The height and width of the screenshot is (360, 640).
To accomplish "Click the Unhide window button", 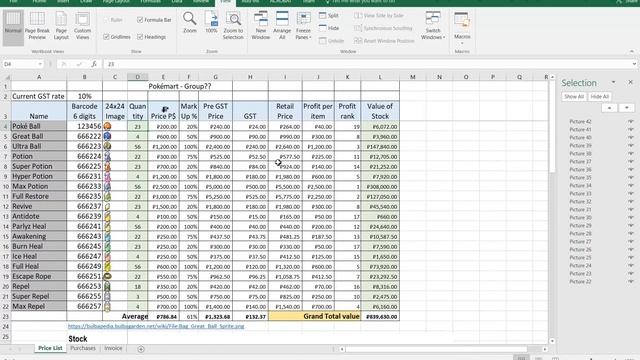I will coord(331,41).
